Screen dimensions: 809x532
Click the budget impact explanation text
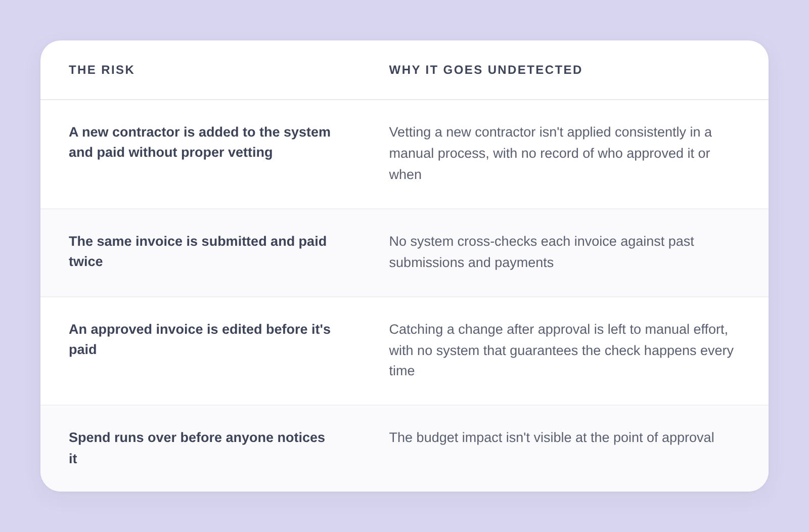coord(552,437)
